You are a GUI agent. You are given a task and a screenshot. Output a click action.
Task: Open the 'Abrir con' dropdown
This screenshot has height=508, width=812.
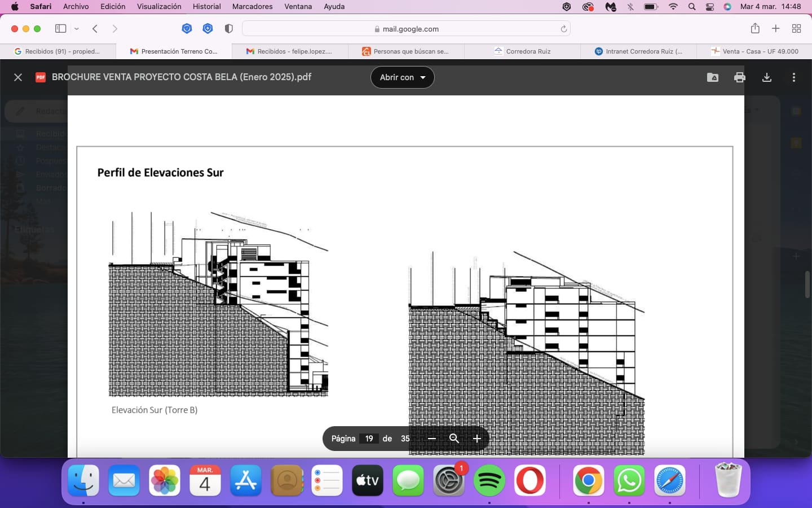[403, 77]
